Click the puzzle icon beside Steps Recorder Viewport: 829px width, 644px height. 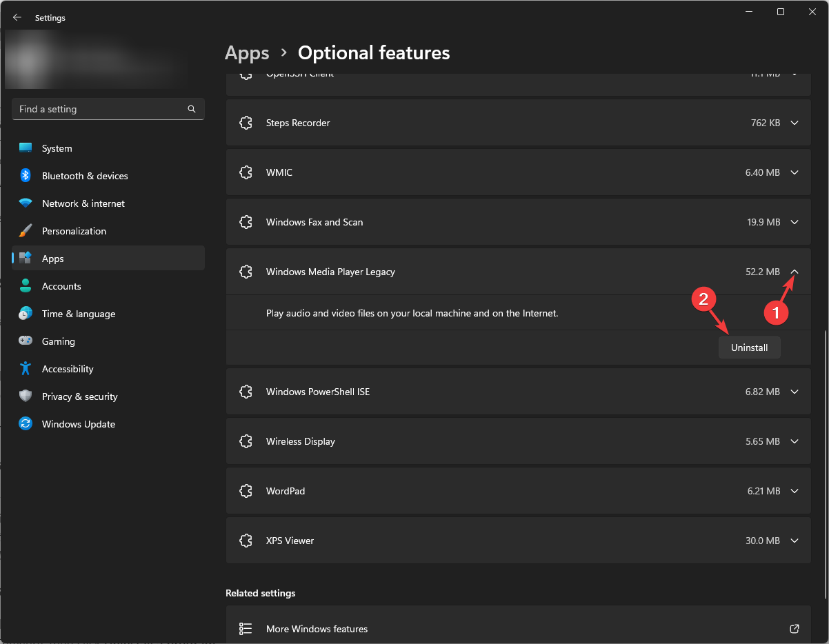tap(246, 123)
